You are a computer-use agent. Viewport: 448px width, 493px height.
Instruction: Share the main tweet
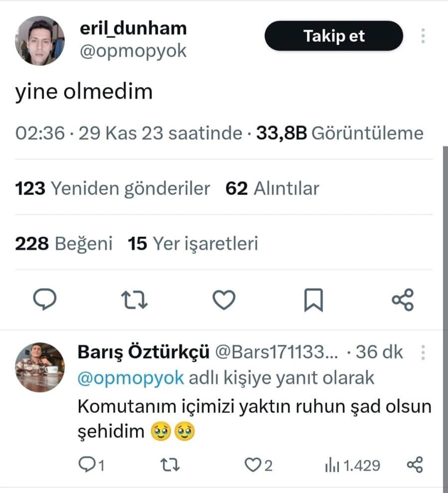[403, 300]
